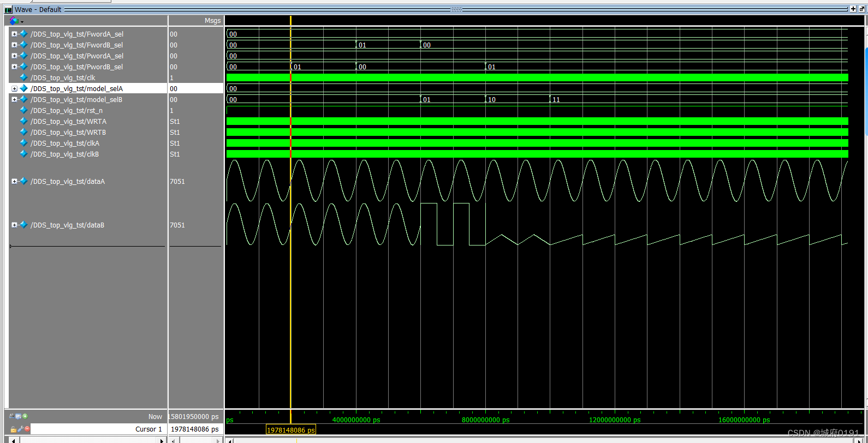The width and height of the screenshot is (868, 443).
Task: Click the clkA signal diamond icon
Action: point(23,143)
